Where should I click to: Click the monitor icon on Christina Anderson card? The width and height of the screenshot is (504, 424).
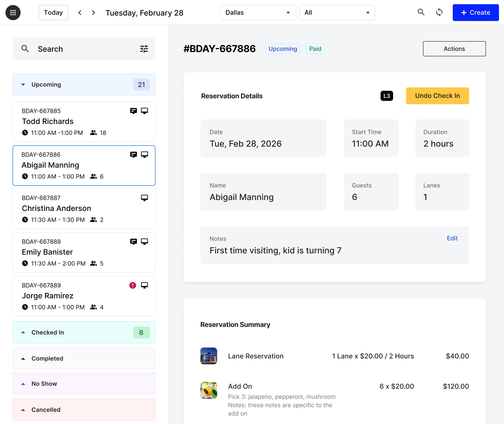144,198
